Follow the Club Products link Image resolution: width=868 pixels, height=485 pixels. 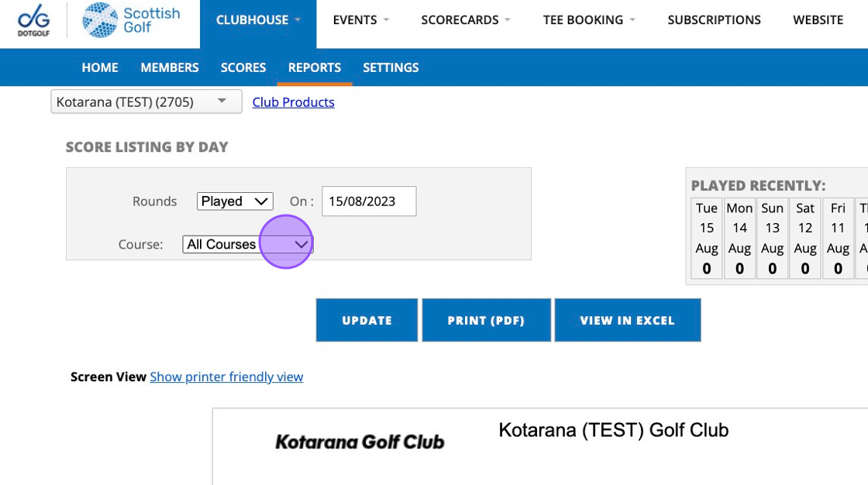[x=294, y=102]
